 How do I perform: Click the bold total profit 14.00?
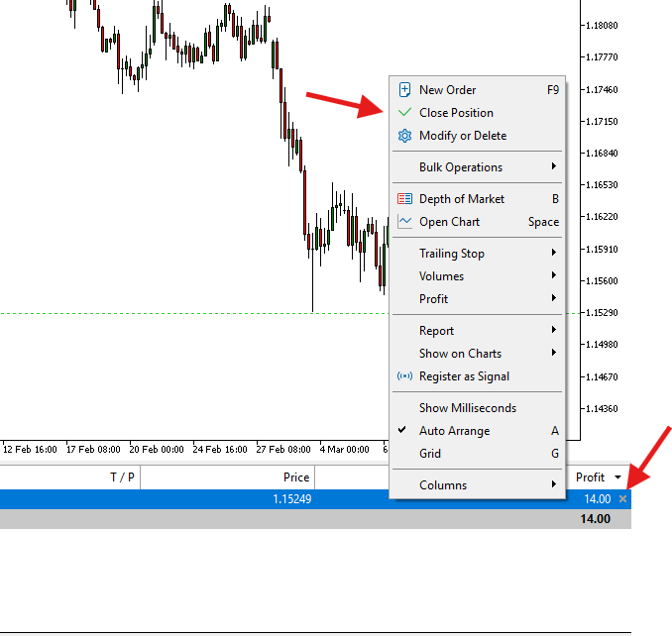click(595, 519)
